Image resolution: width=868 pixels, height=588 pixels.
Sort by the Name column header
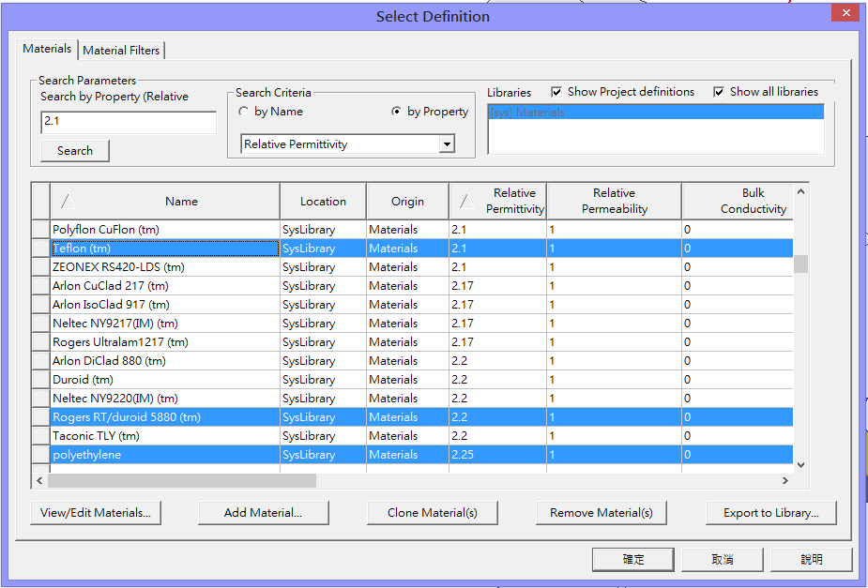(x=165, y=202)
